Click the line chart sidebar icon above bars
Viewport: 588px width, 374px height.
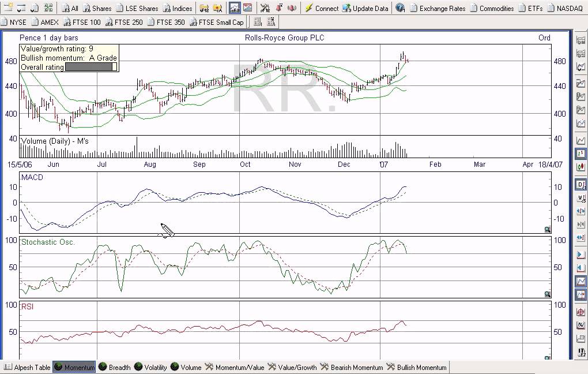pos(581,140)
